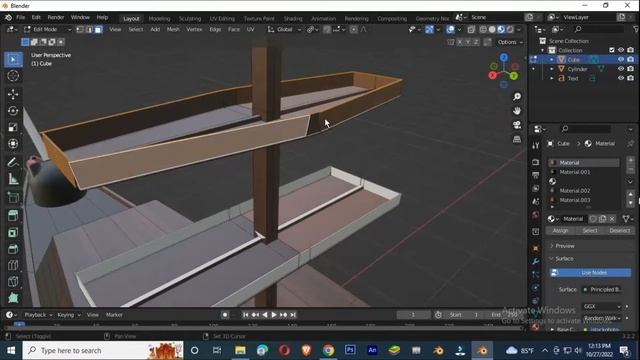Click the material Select button
This screenshot has height=360, width=640.
[590, 231]
